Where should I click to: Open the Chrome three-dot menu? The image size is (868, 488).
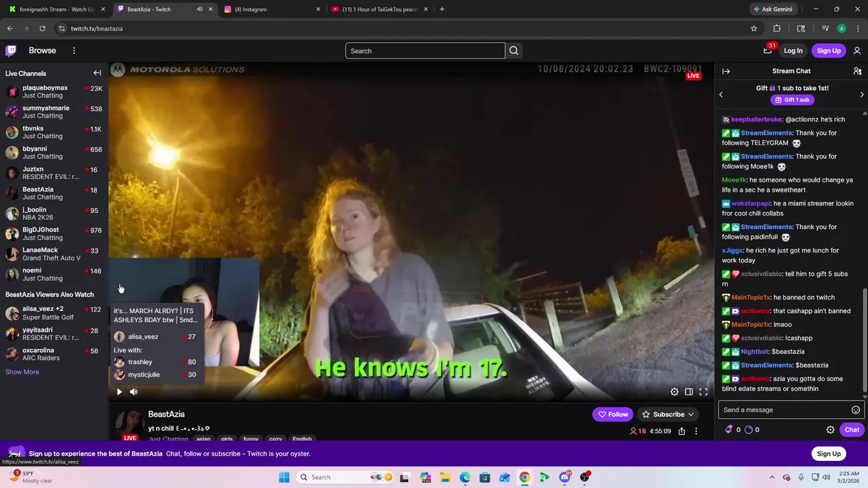(x=858, y=28)
